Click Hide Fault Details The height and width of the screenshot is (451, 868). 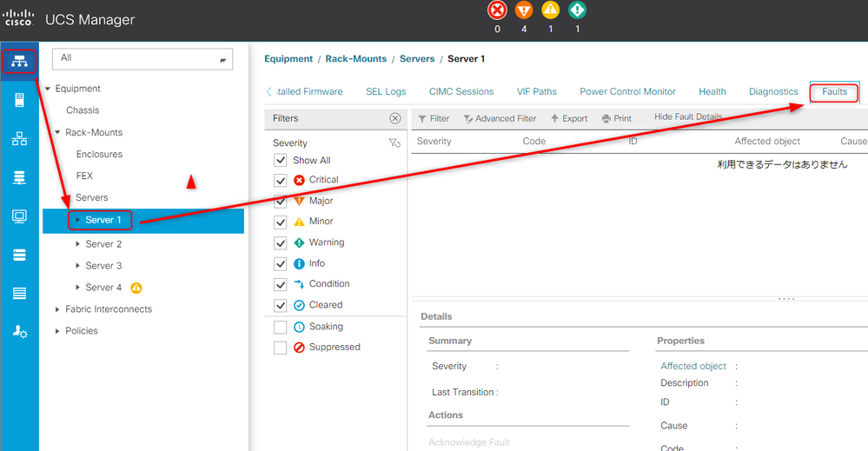coord(688,116)
